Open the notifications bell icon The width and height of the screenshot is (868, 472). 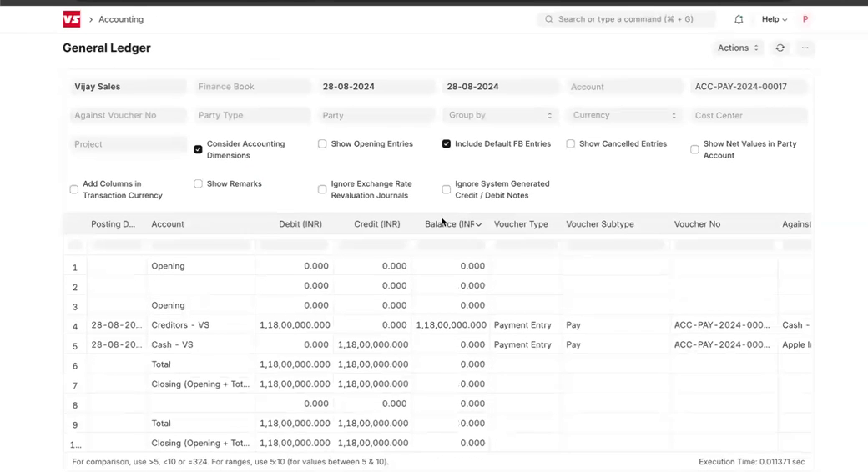point(739,19)
